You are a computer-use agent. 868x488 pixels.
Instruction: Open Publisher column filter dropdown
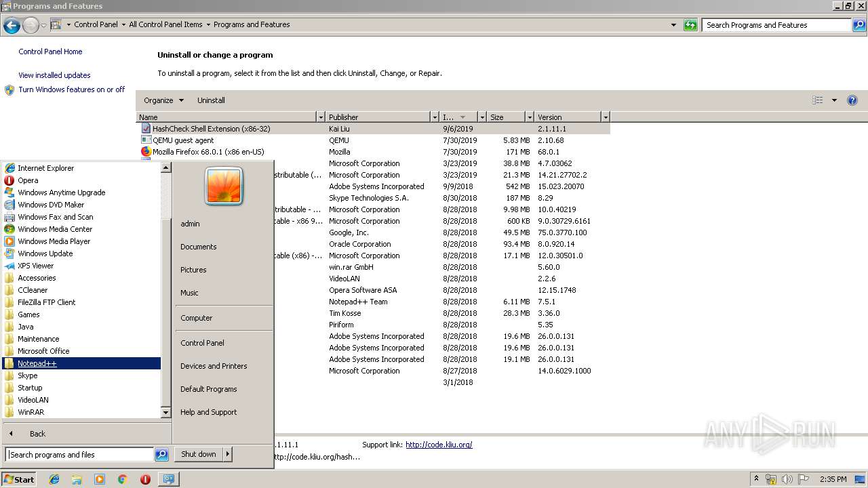(434, 117)
